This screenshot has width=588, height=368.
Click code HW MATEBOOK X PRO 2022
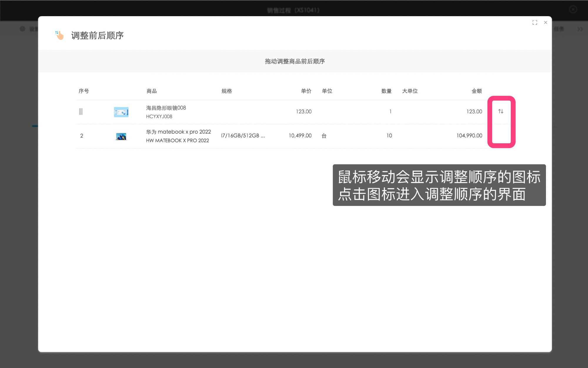click(x=177, y=141)
